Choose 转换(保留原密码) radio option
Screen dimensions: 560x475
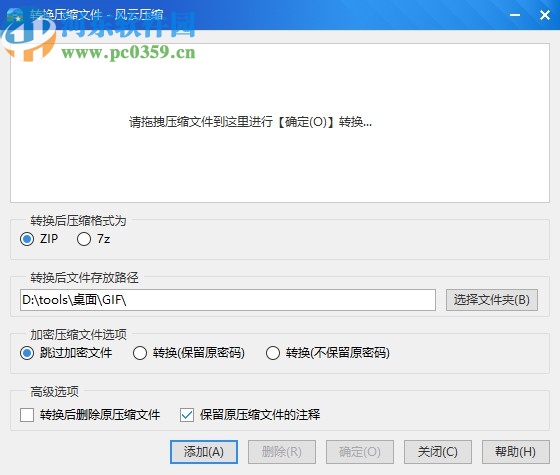140,353
